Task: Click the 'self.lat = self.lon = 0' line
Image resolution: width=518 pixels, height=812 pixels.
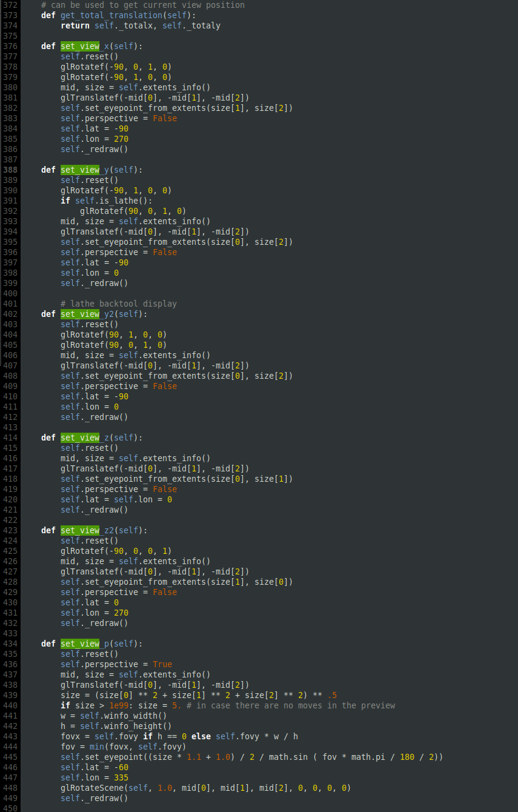Action: 116,499
